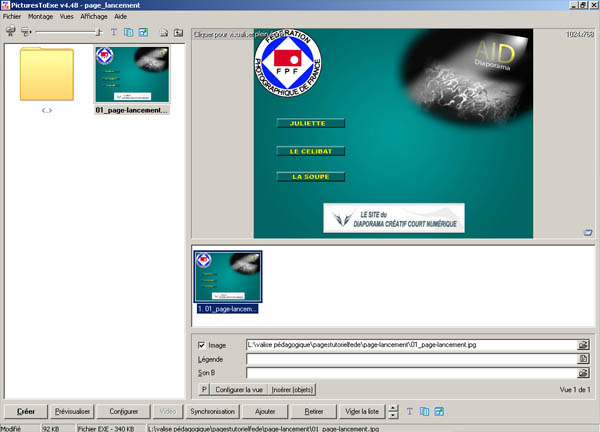Open the Fichier menu
The image size is (600, 432).
(12, 16)
